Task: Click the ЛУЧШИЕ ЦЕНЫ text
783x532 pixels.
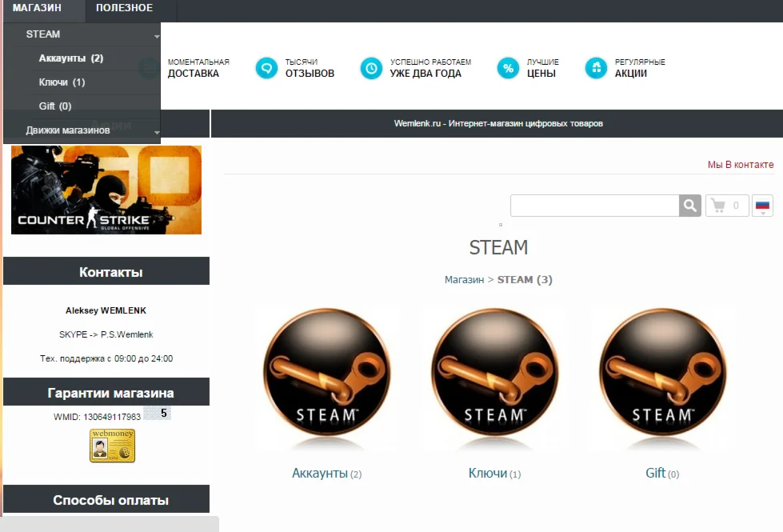Action: click(543, 68)
